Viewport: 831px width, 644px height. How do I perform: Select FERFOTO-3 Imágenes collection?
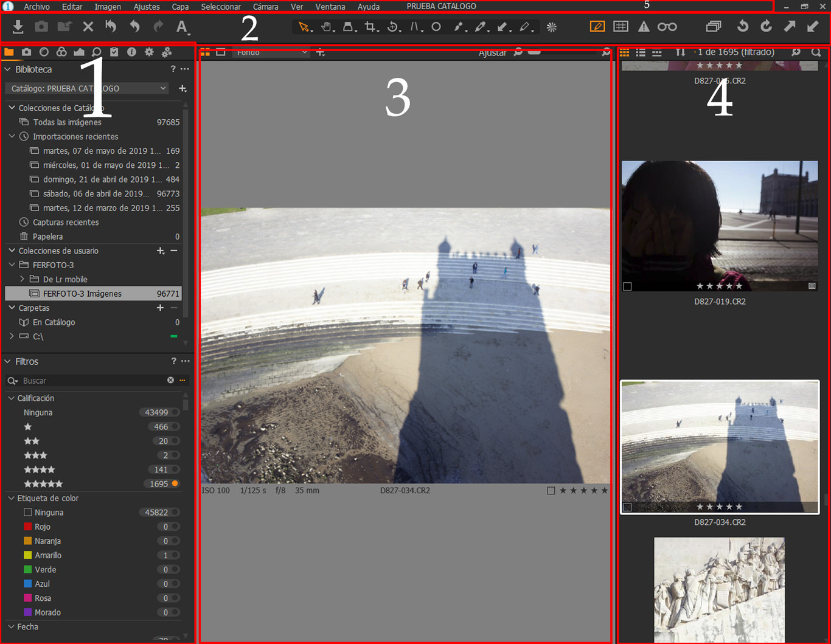click(x=93, y=294)
